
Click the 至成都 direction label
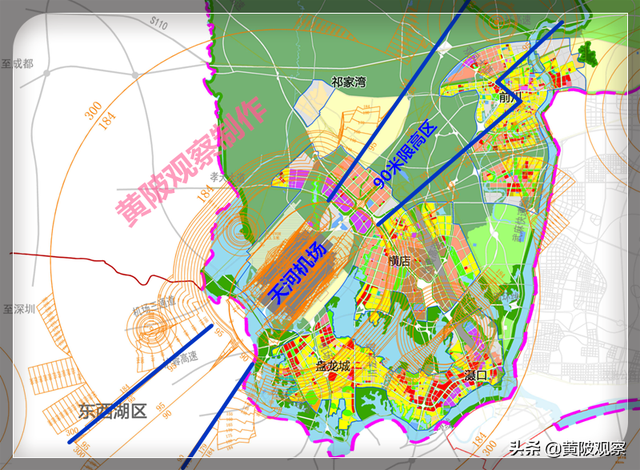(17, 63)
